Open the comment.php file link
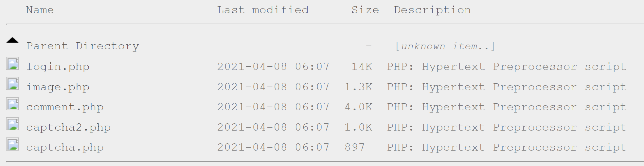This screenshot has height=166, width=644. click(x=65, y=107)
